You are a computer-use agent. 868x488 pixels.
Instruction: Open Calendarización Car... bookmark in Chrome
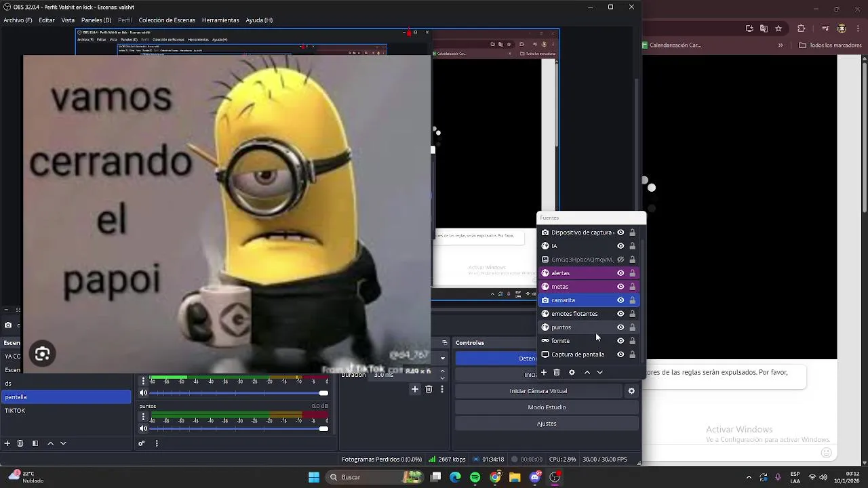pyautogui.click(x=671, y=45)
